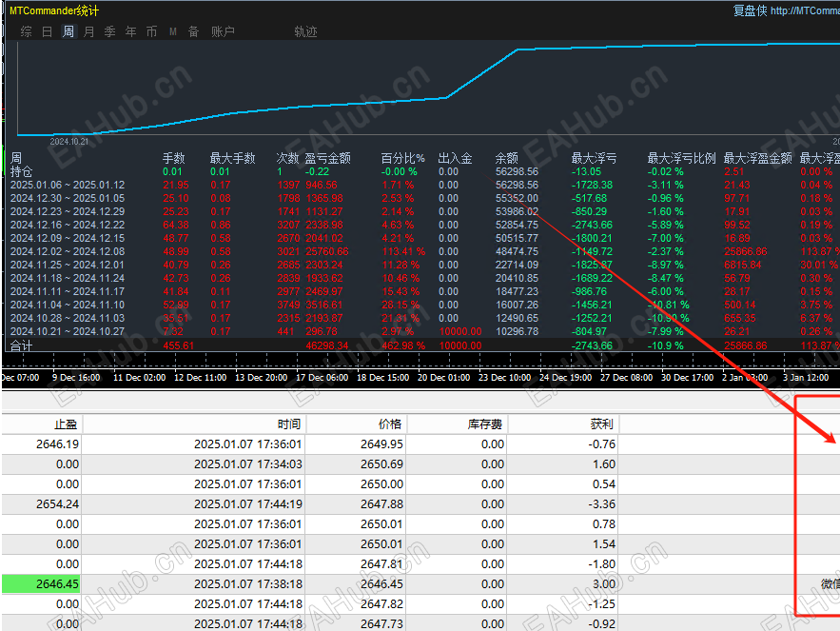Select the trade at 2025.01.07 17:44:19
Image resolution: width=840 pixels, height=631 pixels.
click(x=420, y=504)
